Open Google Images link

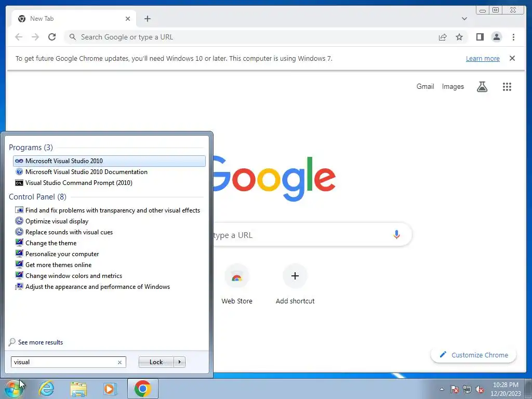(x=453, y=87)
